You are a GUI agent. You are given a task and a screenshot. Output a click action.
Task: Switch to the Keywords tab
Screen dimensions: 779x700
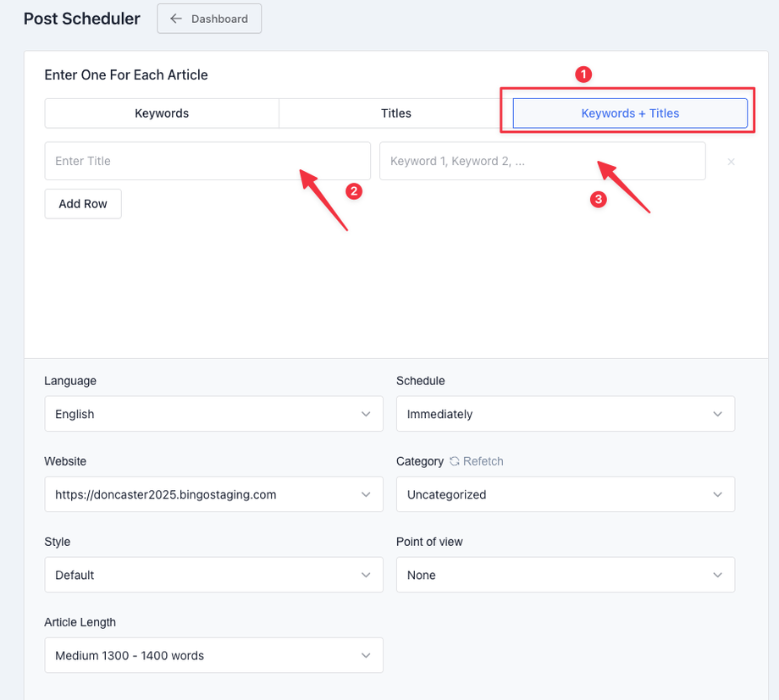[x=162, y=113]
